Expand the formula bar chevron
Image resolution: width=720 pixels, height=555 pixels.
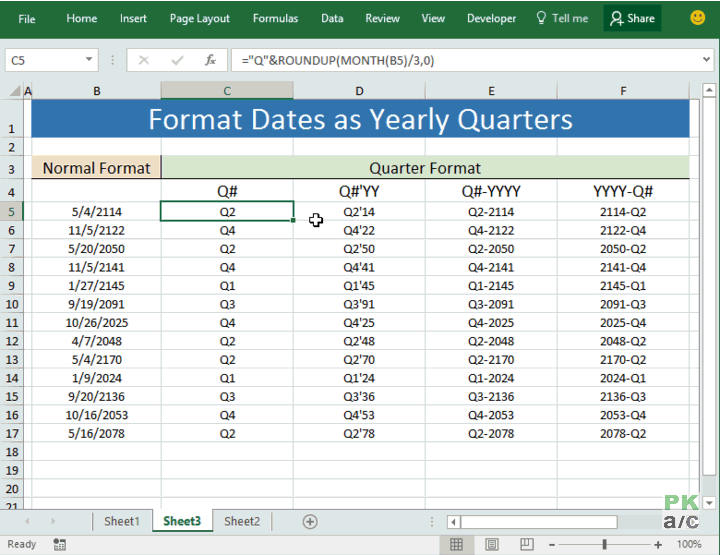[x=707, y=60]
